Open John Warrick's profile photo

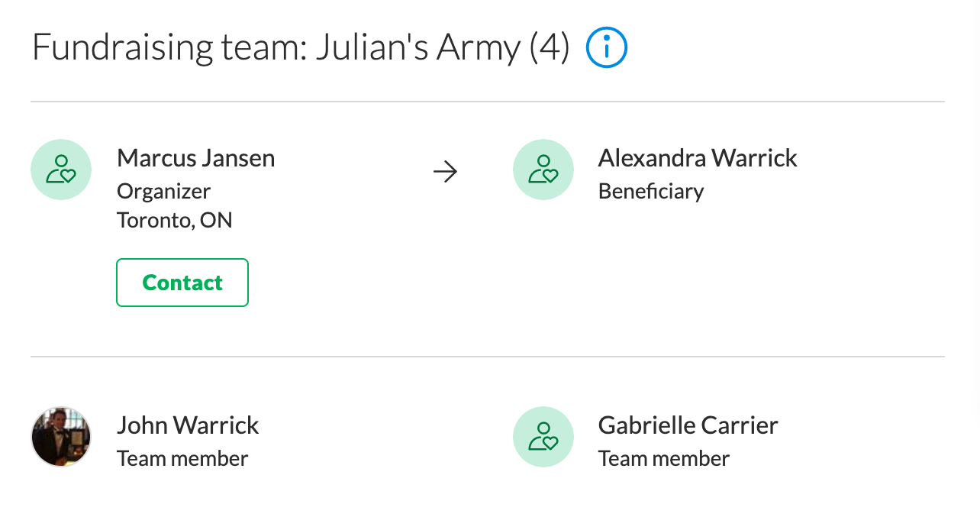(61, 437)
